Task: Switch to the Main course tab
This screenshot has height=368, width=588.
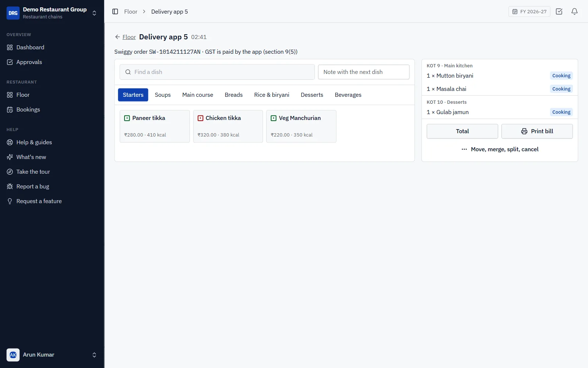Action: (198, 95)
